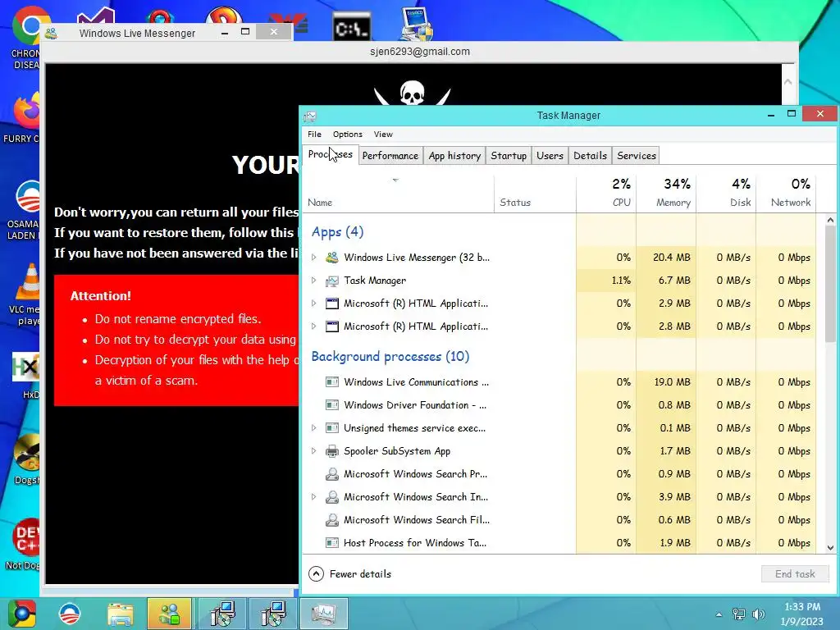This screenshot has width=840, height=630.
Task: Click the red Attention! warning box
Action: (176, 340)
